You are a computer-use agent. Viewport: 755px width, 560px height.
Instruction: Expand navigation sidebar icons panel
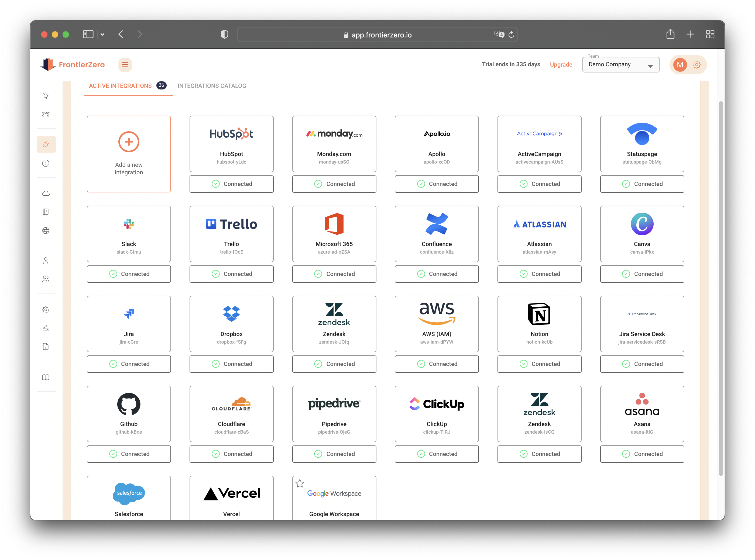tap(125, 65)
